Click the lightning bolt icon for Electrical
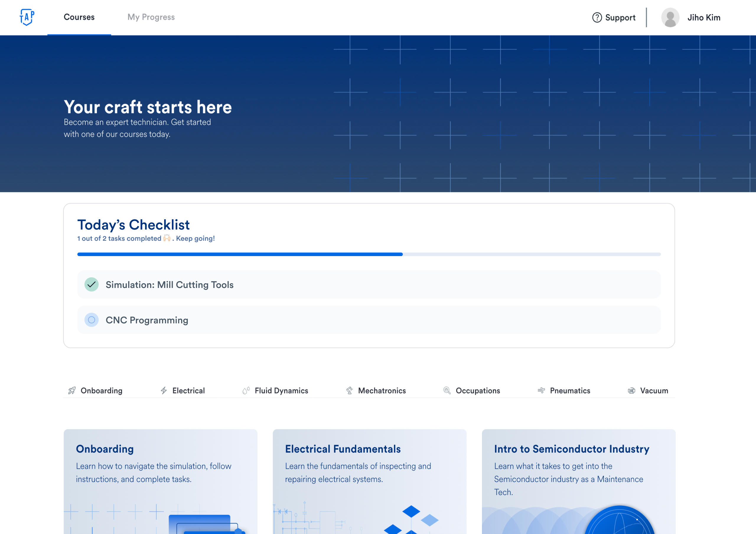Image resolution: width=756 pixels, height=534 pixels. click(x=164, y=391)
